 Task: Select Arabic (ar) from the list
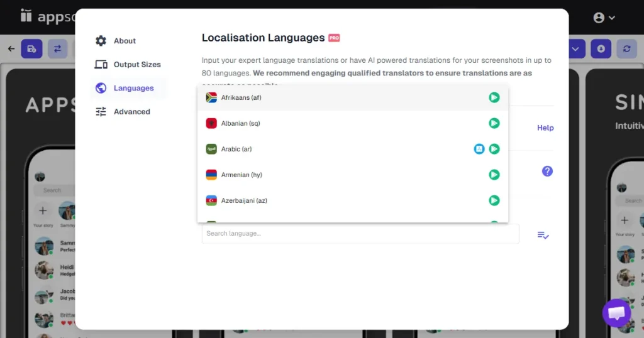tap(352, 149)
